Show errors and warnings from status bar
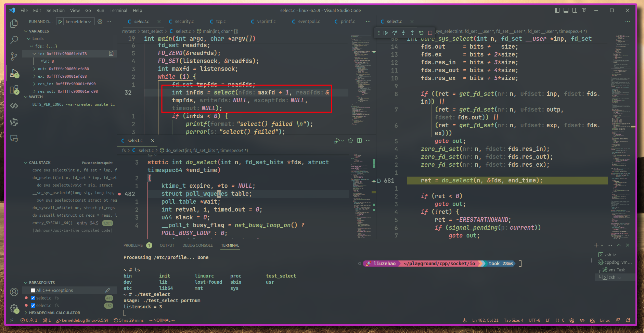Image resolution: width=644 pixels, height=333 pixels. (x=29, y=320)
